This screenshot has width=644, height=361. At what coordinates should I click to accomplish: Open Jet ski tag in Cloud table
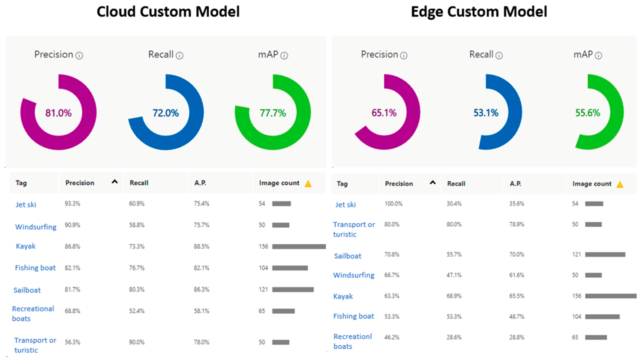pyautogui.click(x=26, y=205)
